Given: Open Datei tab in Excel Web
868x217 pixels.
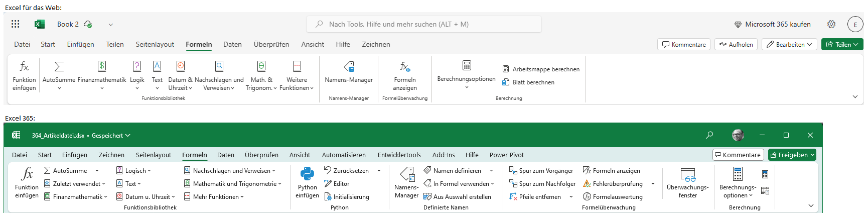Looking at the screenshot, I should click(22, 44).
